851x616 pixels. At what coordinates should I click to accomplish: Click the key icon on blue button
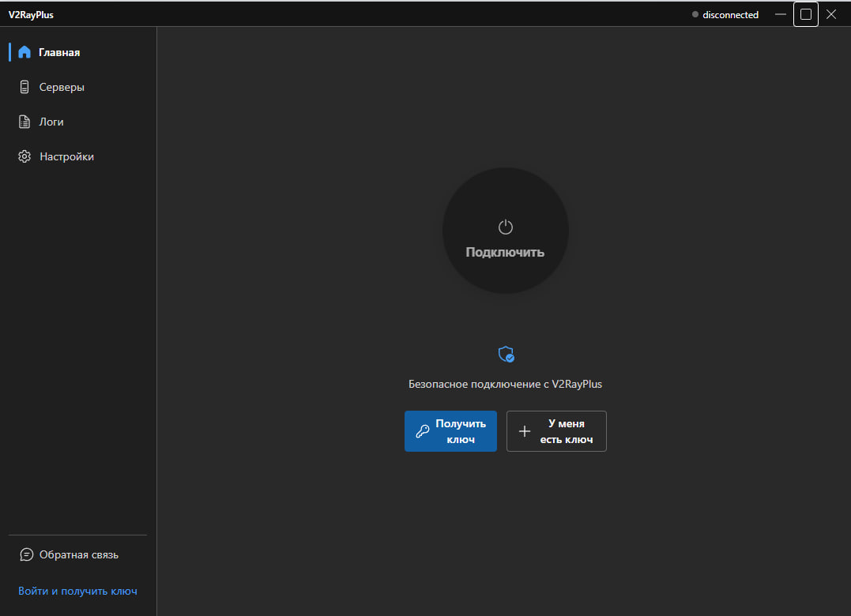click(422, 431)
